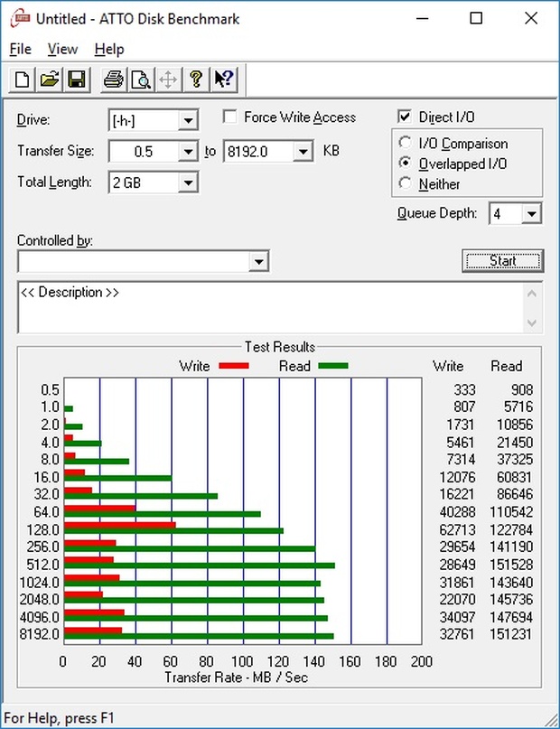The width and height of the screenshot is (560, 729).
Task: Open About via yellow question mark icon
Action: [196, 79]
